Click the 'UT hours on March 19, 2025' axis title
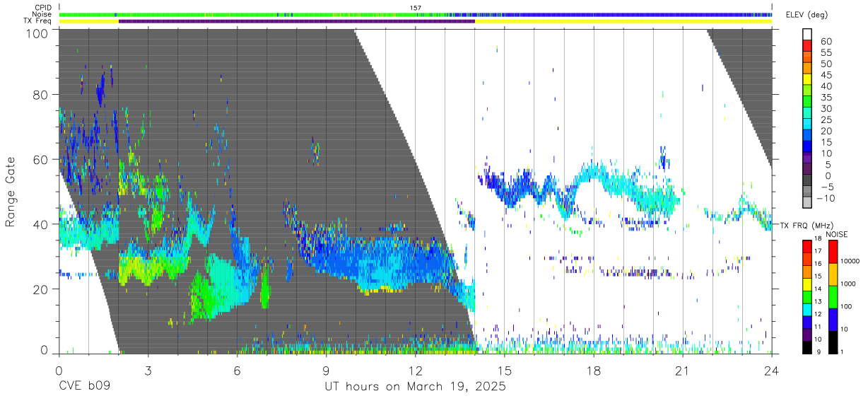Image resolution: width=868 pixels, height=401 pixels. [x=415, y=387]
